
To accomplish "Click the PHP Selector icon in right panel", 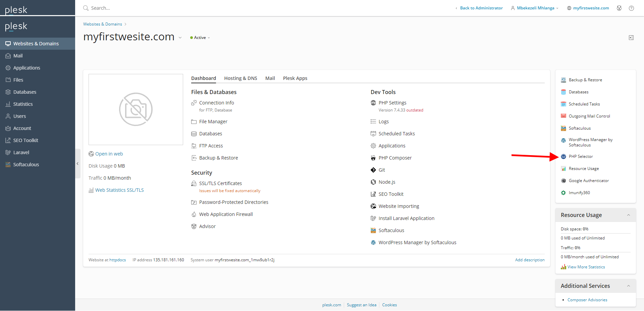I will click(x=563, y=157).
